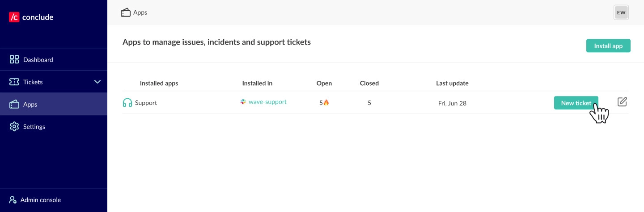644x212 pixels.
Task: Click the Conclude logo icon
Action: [x=14, y=17]
